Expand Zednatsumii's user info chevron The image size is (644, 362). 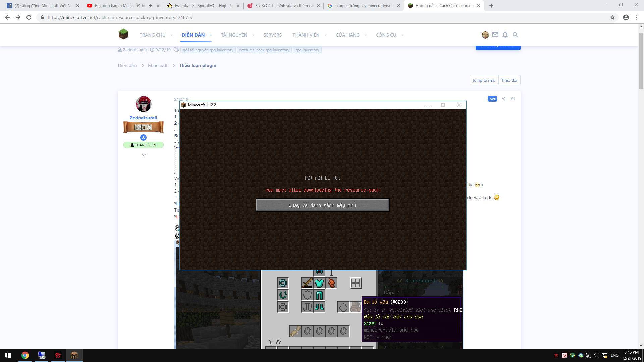143,155
